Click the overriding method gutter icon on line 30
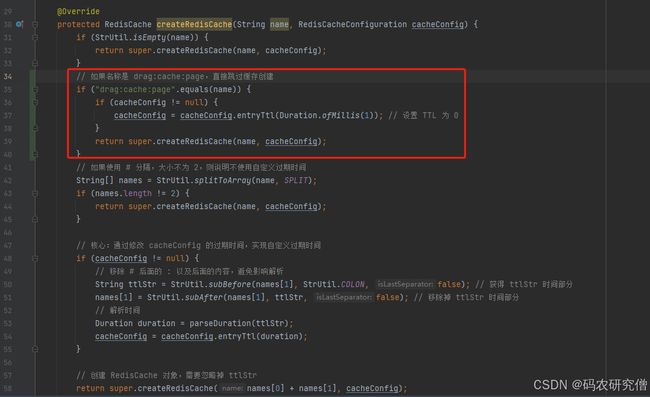This screenshot has height=397, width=650. tap(19, 24)
